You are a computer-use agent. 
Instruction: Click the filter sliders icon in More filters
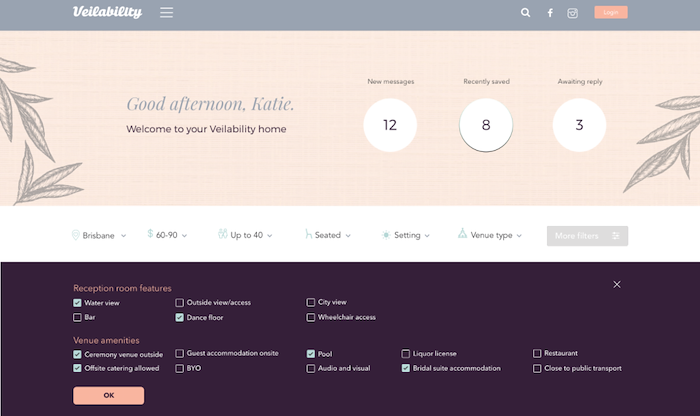click(x=616, y=236)
